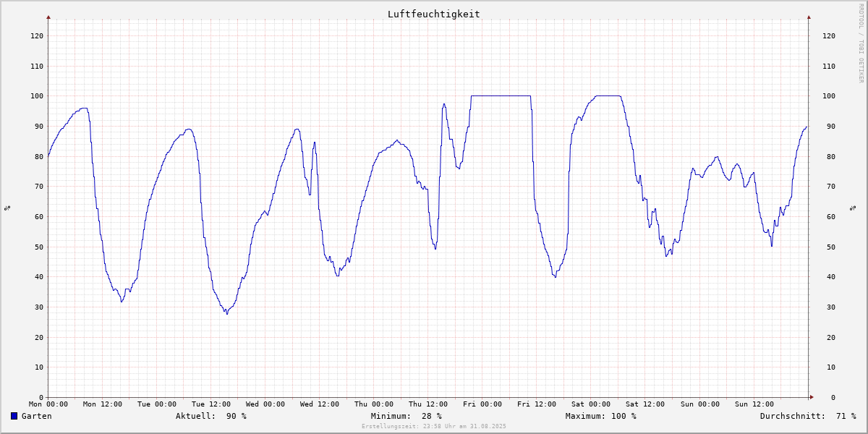Click the 20 label on left axis
Screen dimensions: 868x434
39,337
